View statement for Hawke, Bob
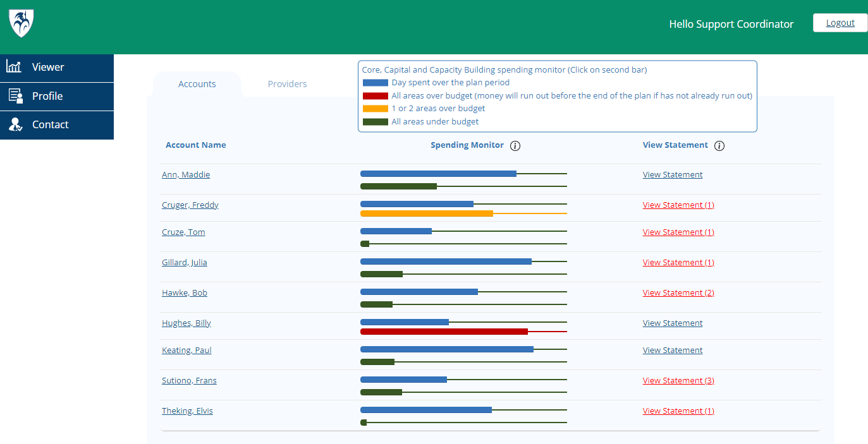 pos(678,293)
